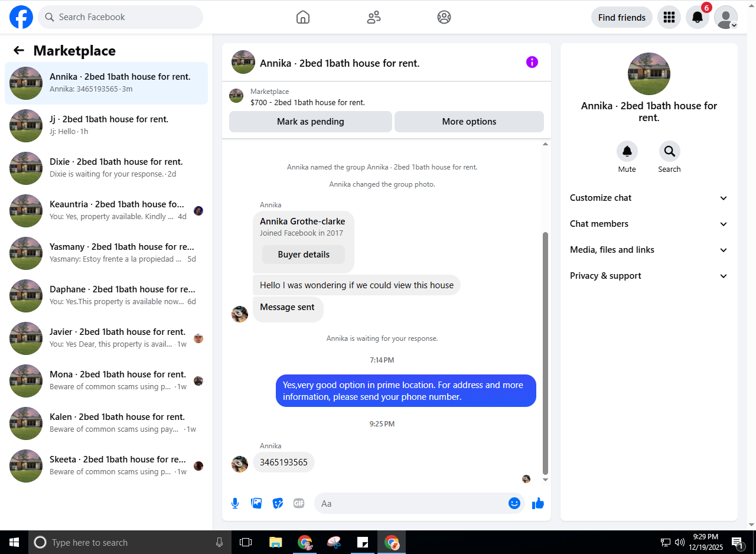Open the apps grid menu icon

[669, 17]
